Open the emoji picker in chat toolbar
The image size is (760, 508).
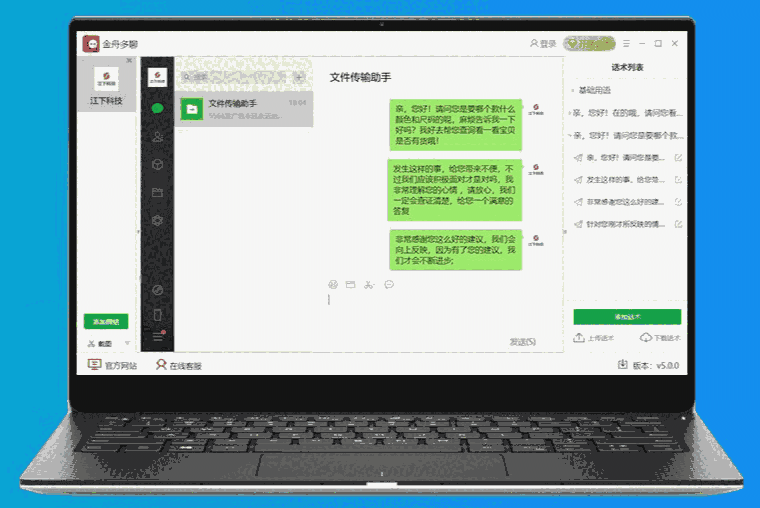[x=332, y=285]
